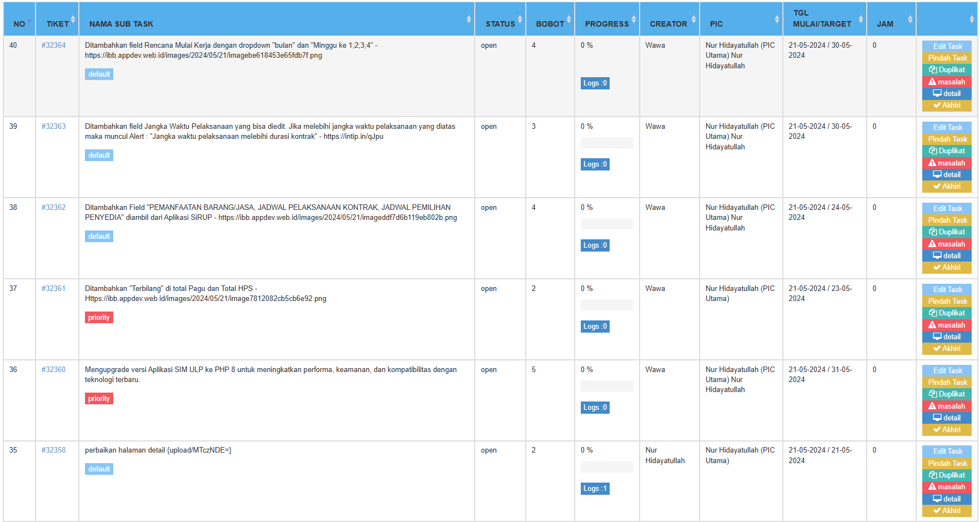Sort by PROGRESS column sort icon
The height and width of the screenshot is (522, 980).
(x=634, y=19)
